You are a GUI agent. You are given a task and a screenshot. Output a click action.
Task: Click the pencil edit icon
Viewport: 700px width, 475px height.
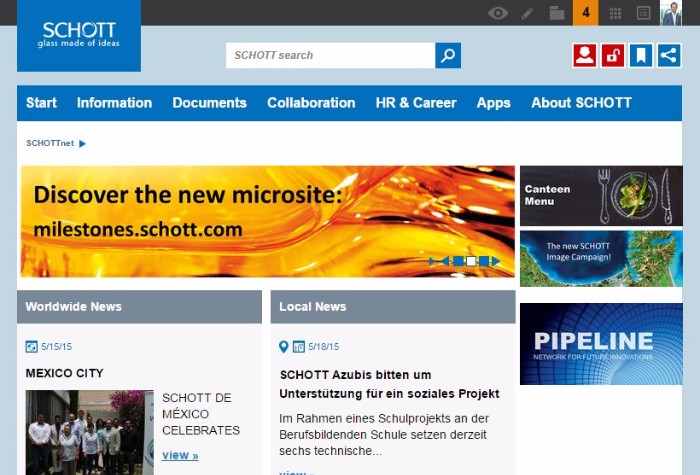click(x=527, y=13)
